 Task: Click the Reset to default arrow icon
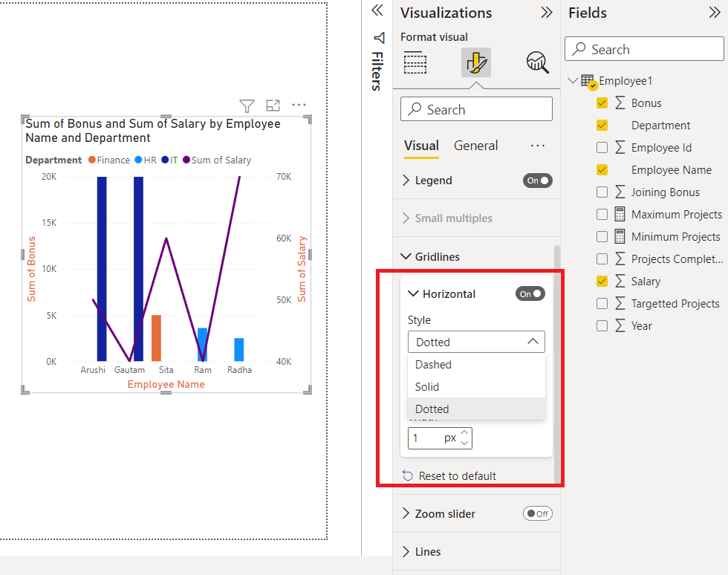pos(408,475)
